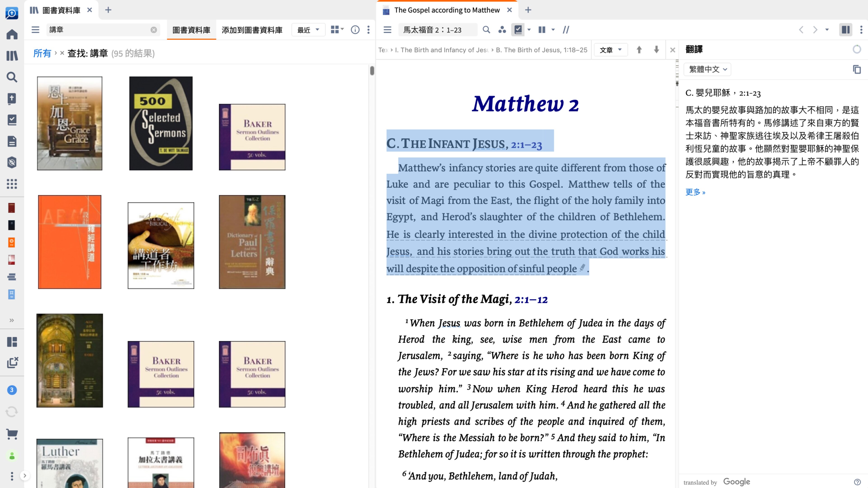868x488 pixels.
Task: Open the navigation history dropdown arrow
Action: tap(827, 30)
